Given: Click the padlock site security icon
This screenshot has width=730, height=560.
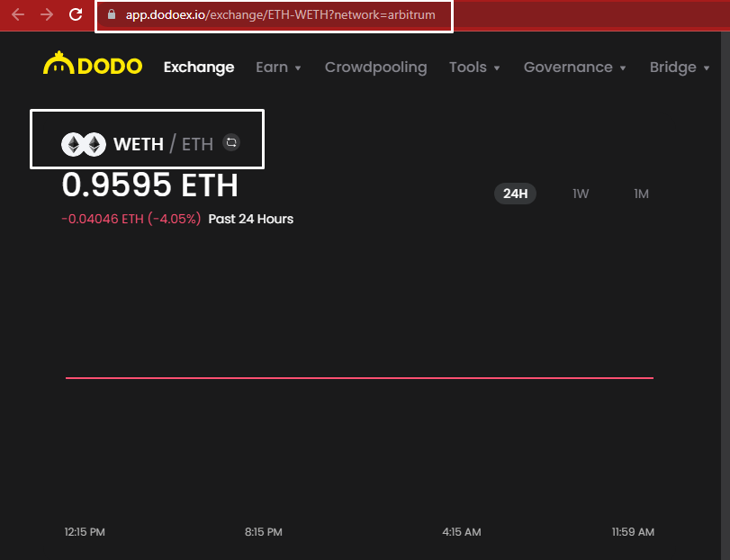Looking at the screenshot, I should (x=112, y=14).
